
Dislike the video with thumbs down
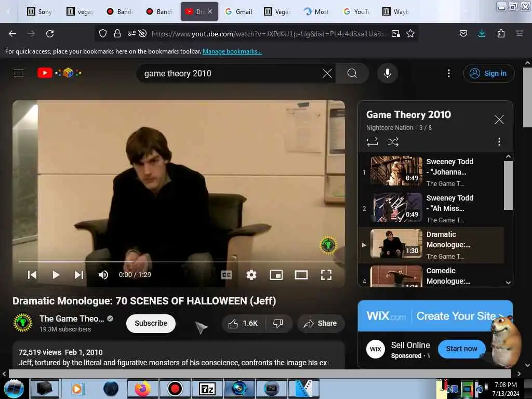point(278,323)
